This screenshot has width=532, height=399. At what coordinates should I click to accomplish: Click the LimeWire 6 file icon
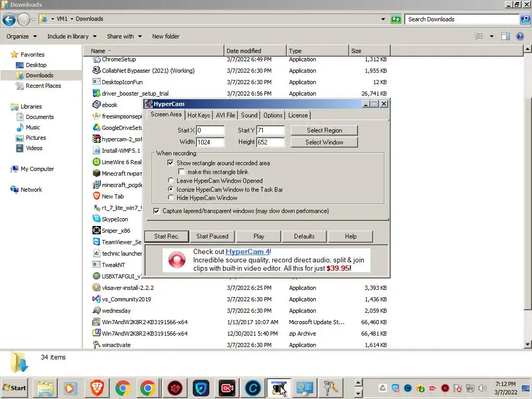click(96, 162)
